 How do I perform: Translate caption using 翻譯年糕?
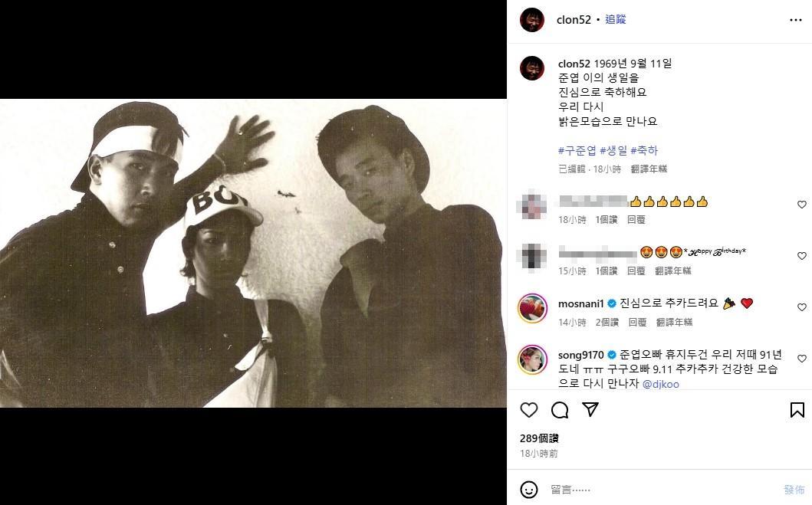(x=649, y=169)
